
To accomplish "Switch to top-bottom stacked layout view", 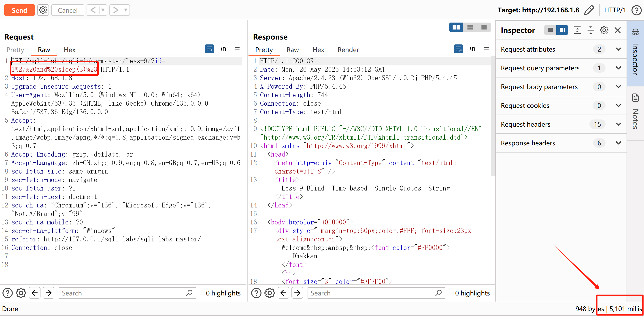I will click(470, 27).
